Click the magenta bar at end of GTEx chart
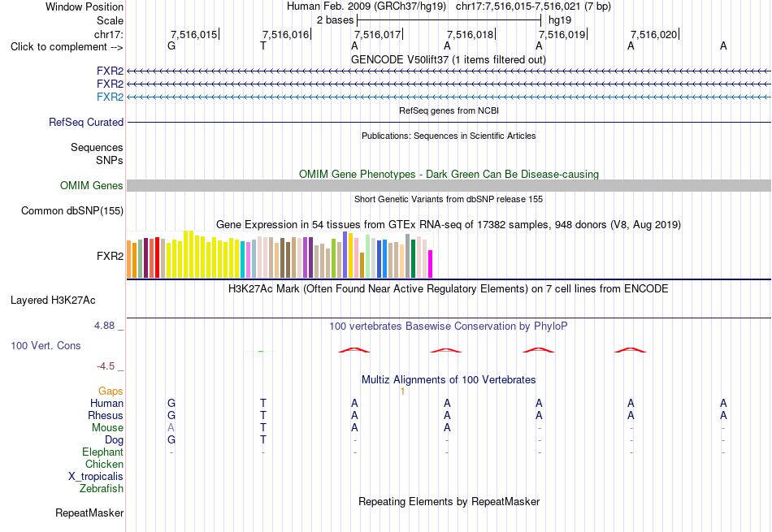772x532 pixels. click(431, 264)
